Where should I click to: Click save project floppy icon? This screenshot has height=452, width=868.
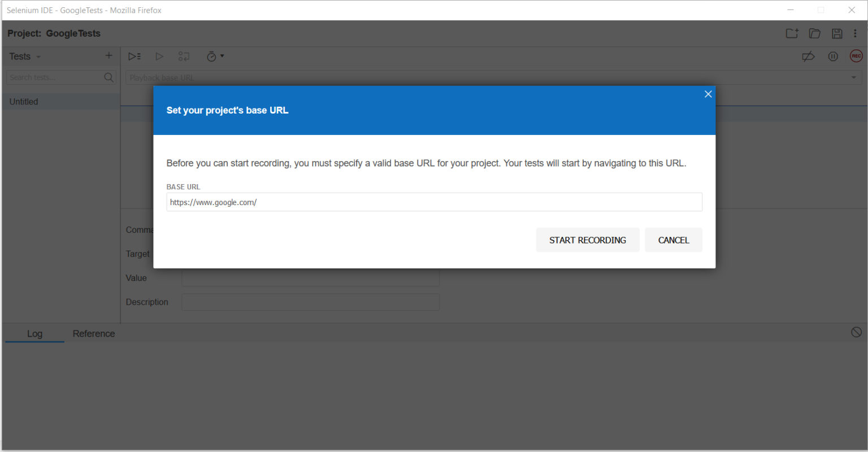[837, 33]
